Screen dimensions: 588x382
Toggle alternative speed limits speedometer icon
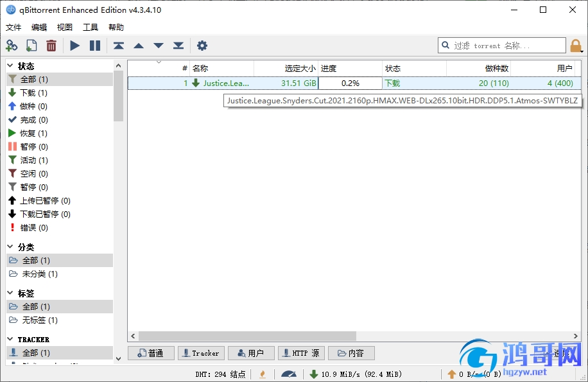point(289,374)
